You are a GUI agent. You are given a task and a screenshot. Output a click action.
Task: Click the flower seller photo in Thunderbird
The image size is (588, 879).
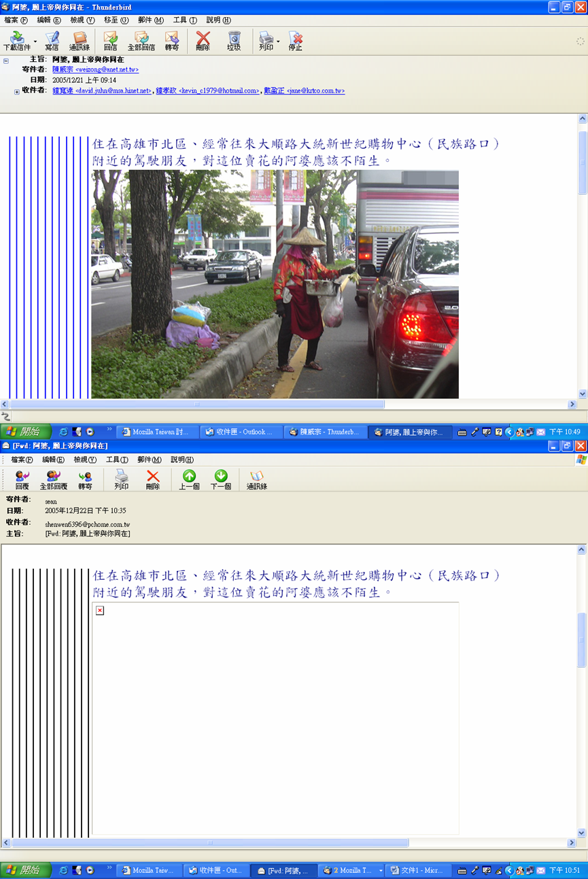tap(275, 284)
